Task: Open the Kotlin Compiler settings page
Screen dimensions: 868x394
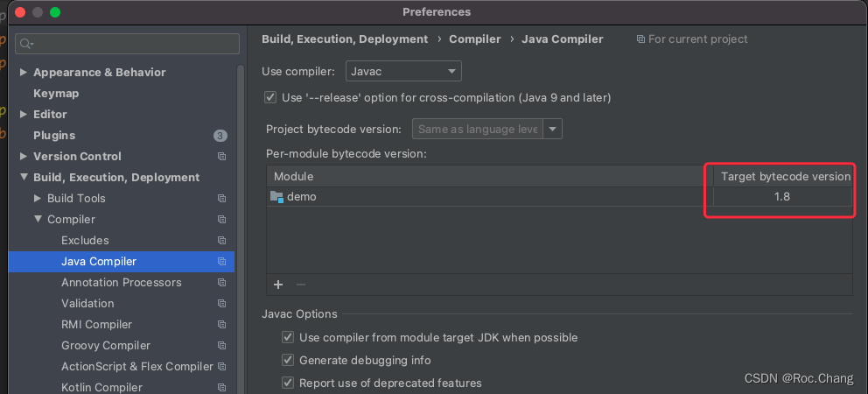Action: pos(101,387)
